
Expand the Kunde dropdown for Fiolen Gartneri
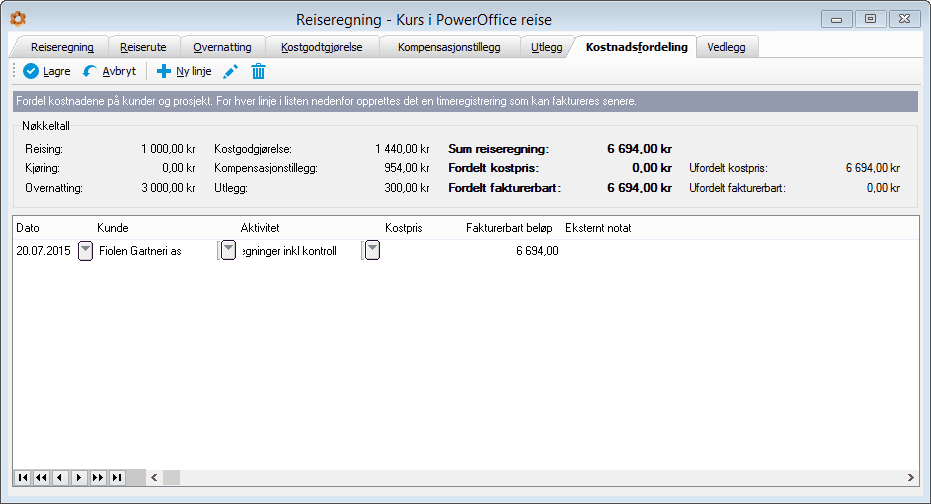(228, 250)
